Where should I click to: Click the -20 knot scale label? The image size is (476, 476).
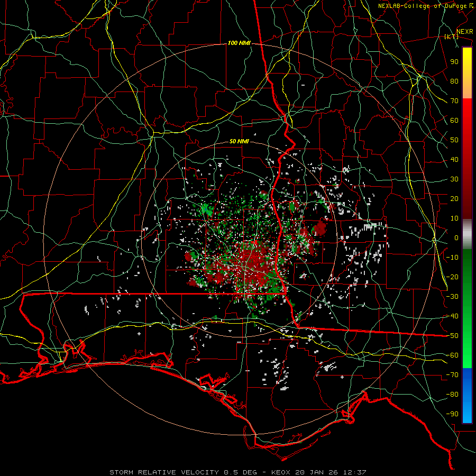coord(452,277)
